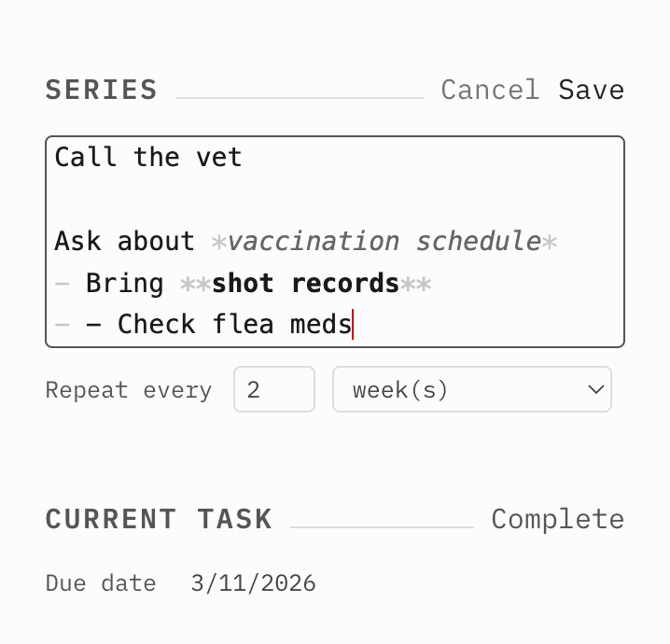Click the bold "shot records" text
Viewport: 670px width, 644px height.
[305, 283]
